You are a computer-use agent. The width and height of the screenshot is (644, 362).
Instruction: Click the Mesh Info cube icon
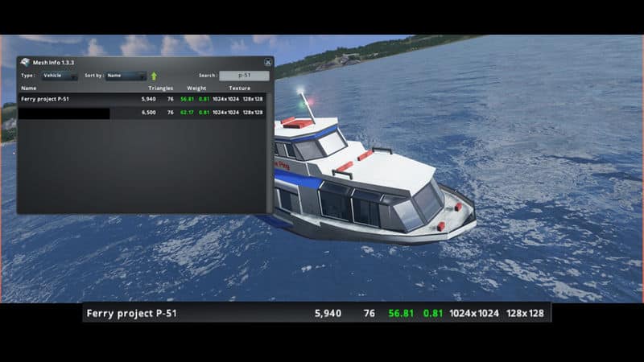tap(25, 63)
